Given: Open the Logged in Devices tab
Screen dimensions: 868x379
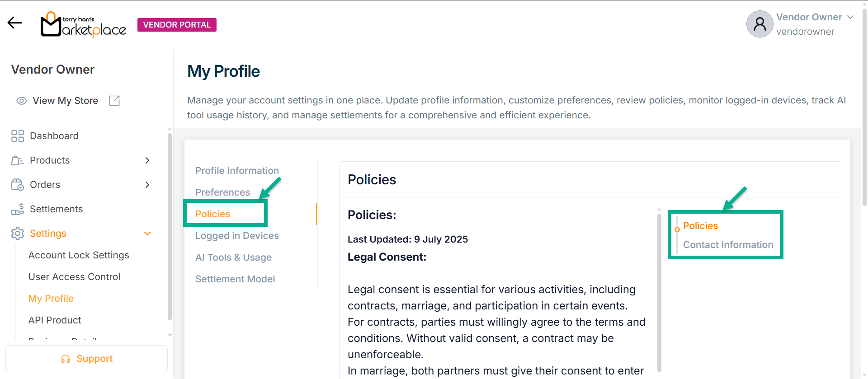Looking at the screenshot, I should point(237,236).
